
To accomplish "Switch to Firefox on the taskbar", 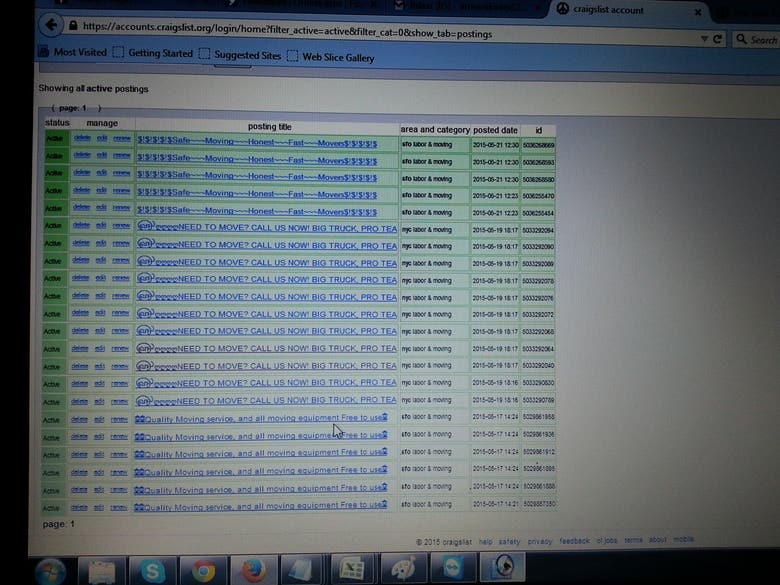I will coord(254,570).
